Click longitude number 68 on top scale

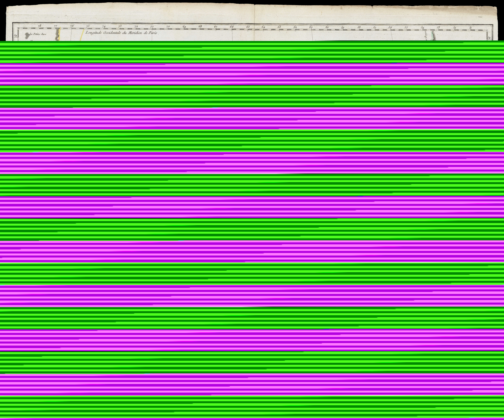200,26
